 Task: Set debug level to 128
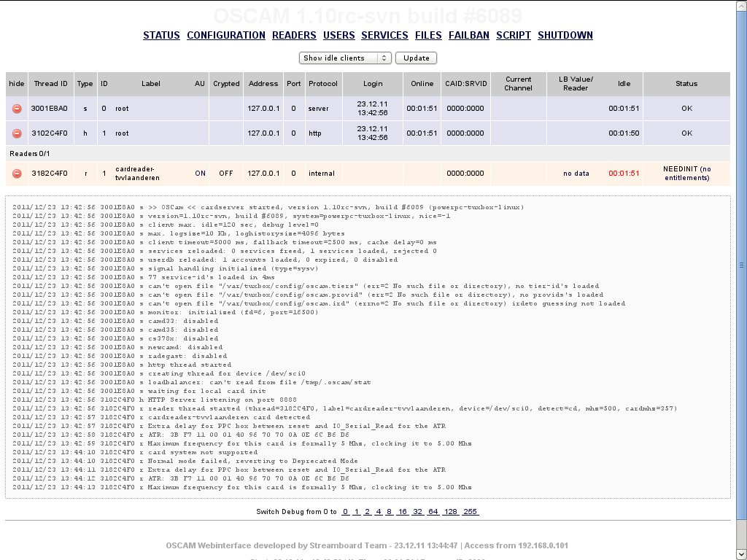point(451,512)
